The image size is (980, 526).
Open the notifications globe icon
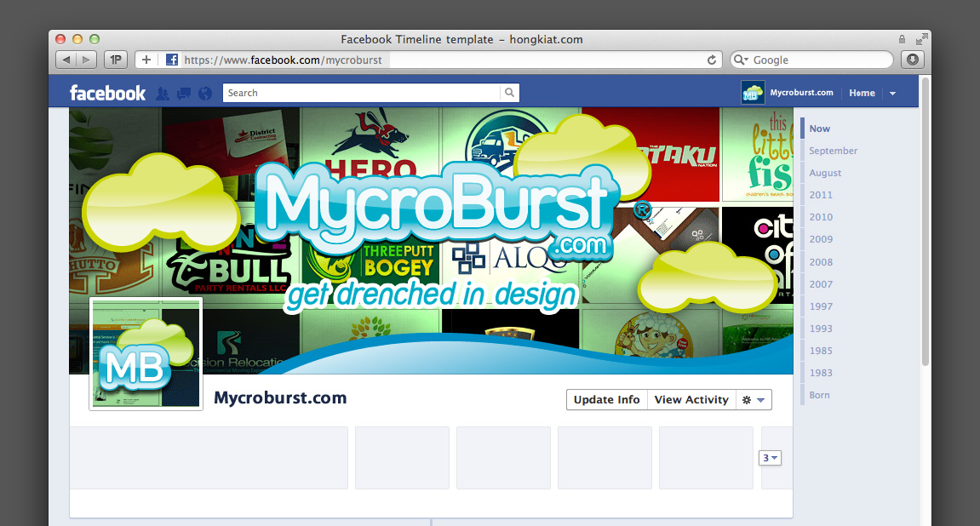[x=204, y=94]
